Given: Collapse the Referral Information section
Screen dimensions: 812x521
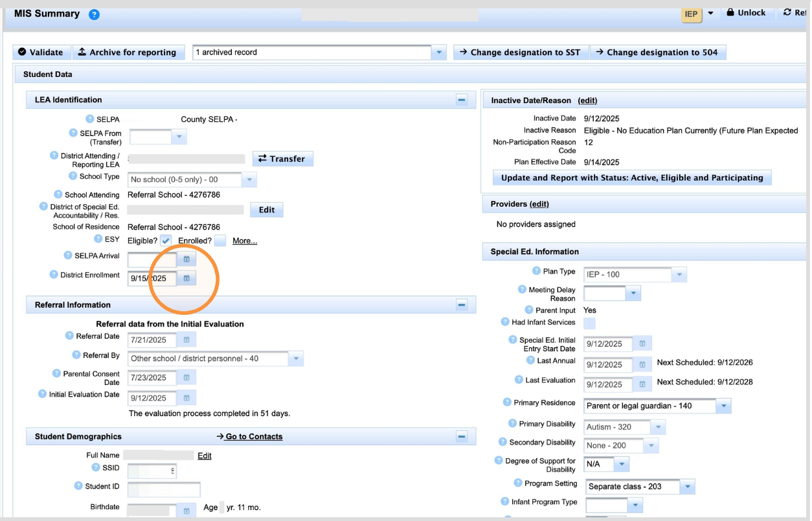Looking at the screenshot, I should pyautogui.click(x=462, y=305).
